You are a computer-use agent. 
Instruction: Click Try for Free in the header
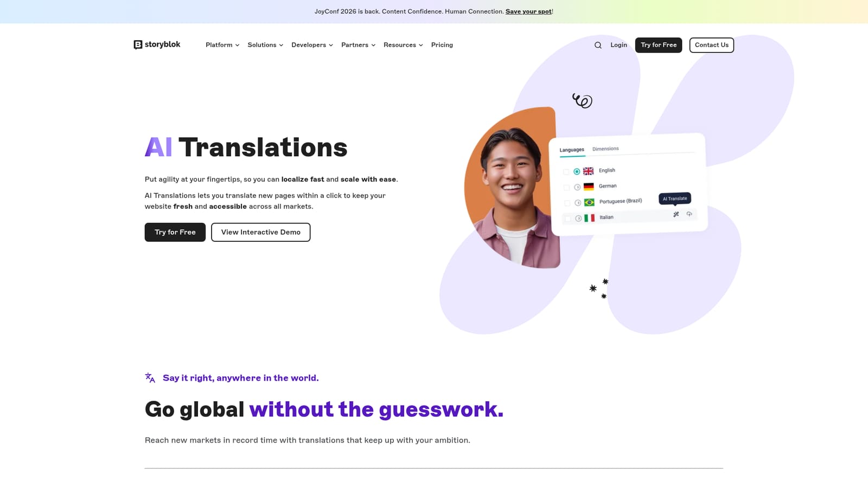point(659,45)
